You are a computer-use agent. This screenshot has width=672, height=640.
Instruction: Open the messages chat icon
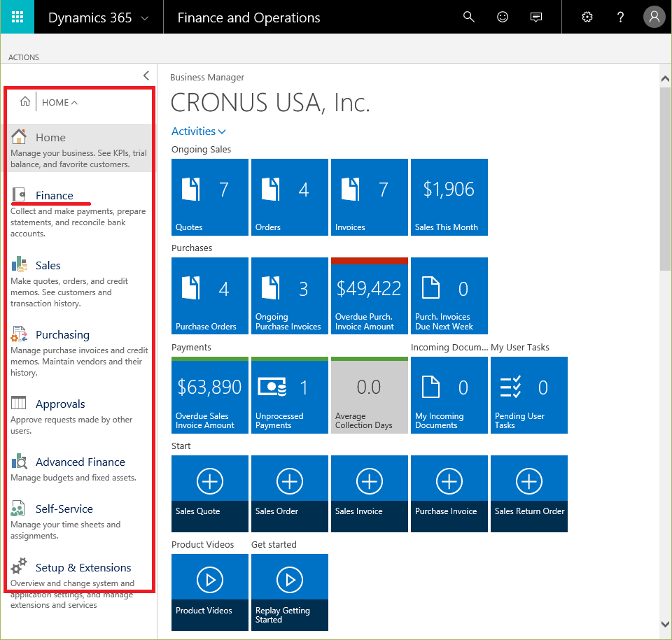[535, 17]
